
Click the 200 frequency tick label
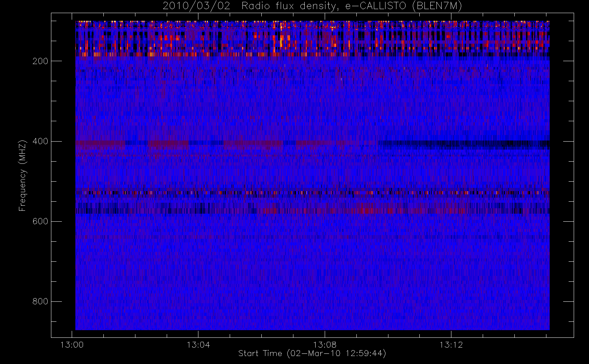point(40,61)
